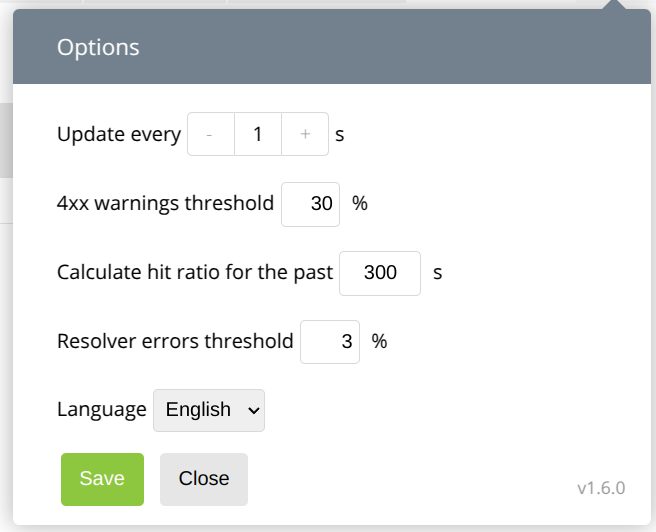Open the Language dropdown

[x=209, y=410]
